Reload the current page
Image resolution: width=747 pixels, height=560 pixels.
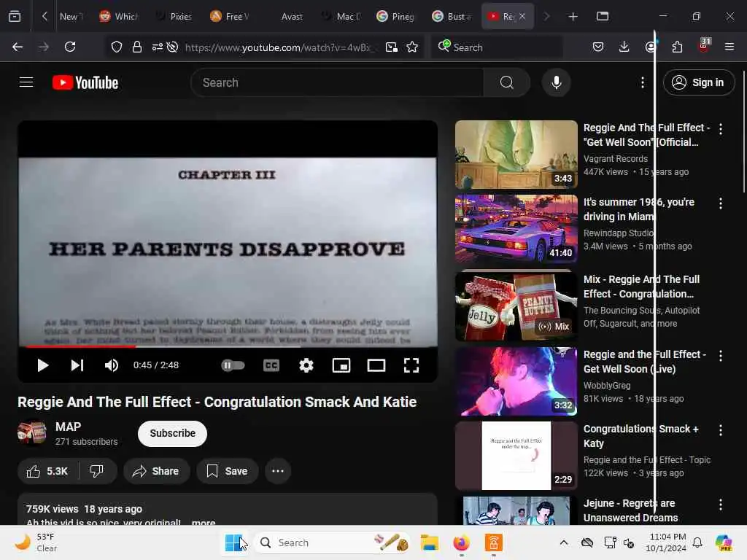[70, 47]
